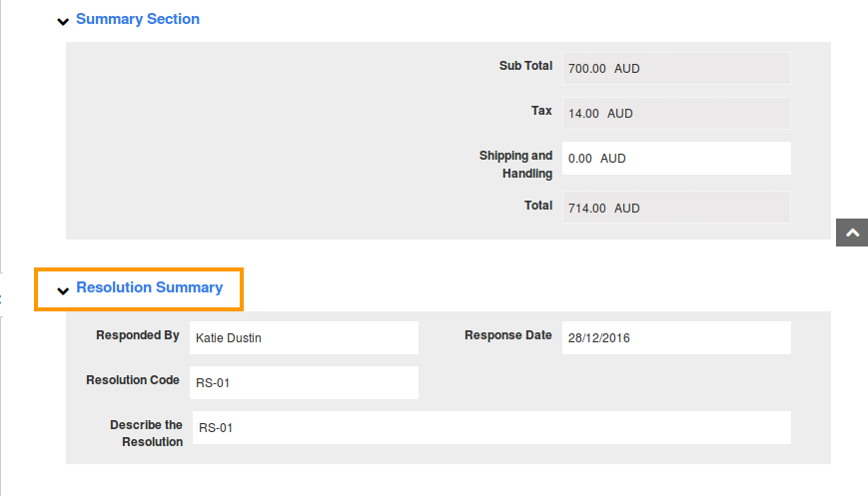This screenshot has width=868, height=496.
Task: Click the Total label
Action: [x=538, y=206]
